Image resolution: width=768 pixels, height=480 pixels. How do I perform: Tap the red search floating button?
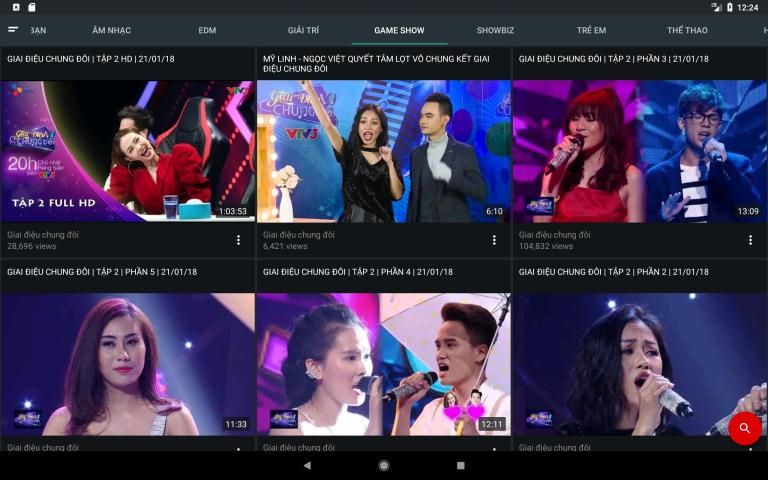click(744, 428)
